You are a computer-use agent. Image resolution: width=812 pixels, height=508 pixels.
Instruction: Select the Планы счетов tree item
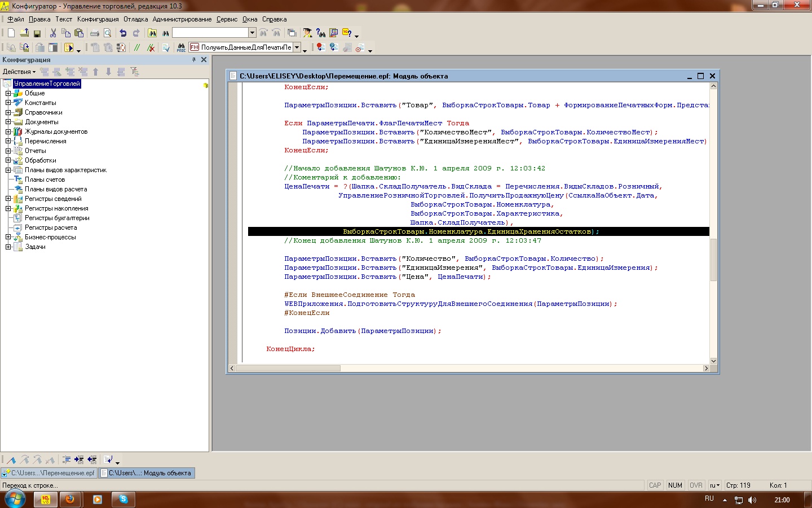[45, 179]
